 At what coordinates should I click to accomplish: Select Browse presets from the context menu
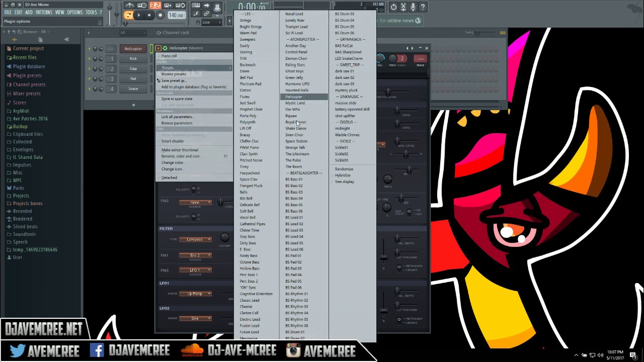pos(174,74)
